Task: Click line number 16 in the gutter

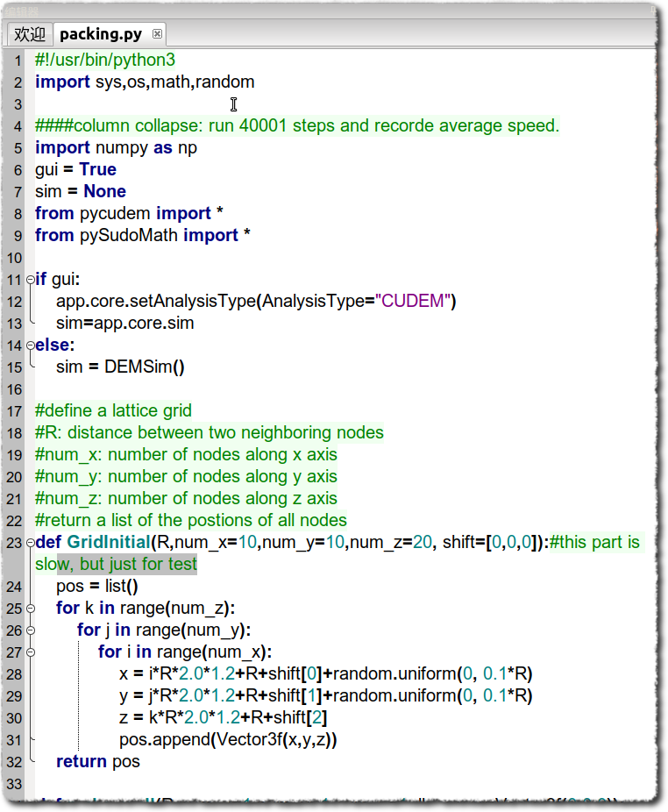Action: [x=14, y=389]
